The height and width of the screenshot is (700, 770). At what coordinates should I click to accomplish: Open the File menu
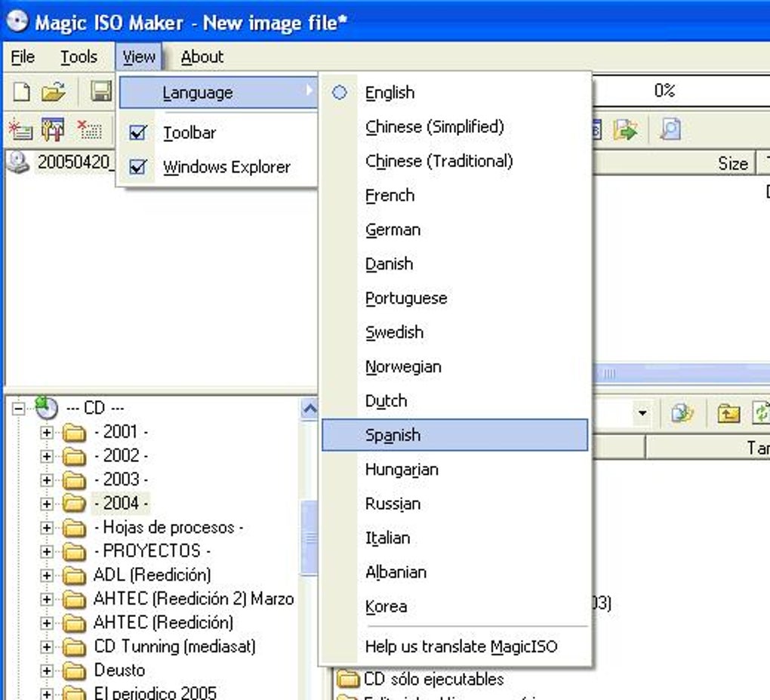[x=23, y=57]
